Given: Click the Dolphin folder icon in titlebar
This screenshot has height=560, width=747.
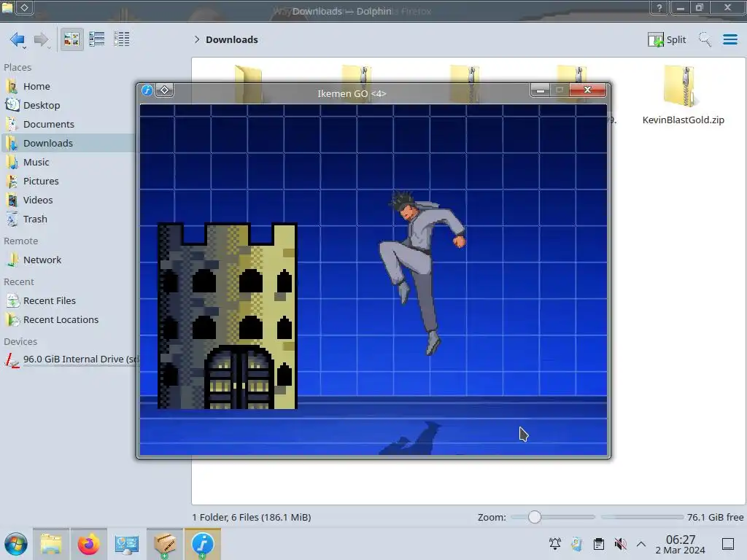Looking at the screenshot, I should 7,7.
